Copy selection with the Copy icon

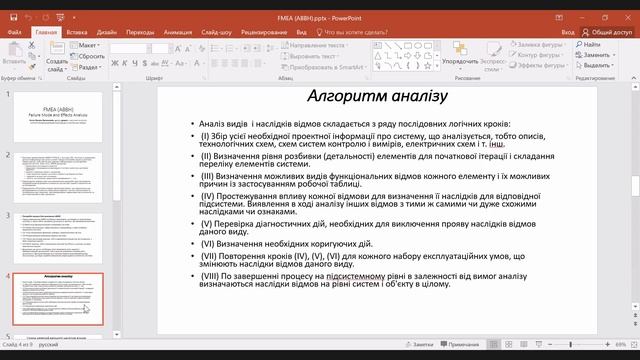[32, 56]
